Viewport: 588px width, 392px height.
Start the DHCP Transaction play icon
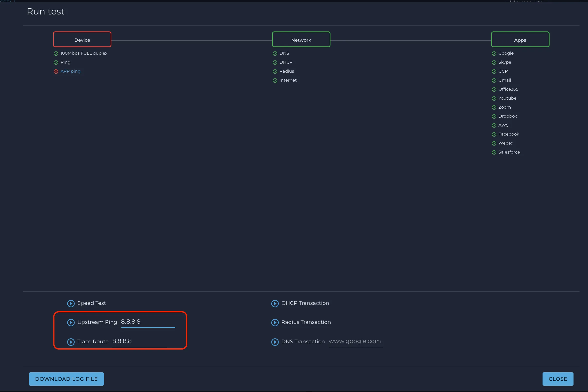pos(275,304)
